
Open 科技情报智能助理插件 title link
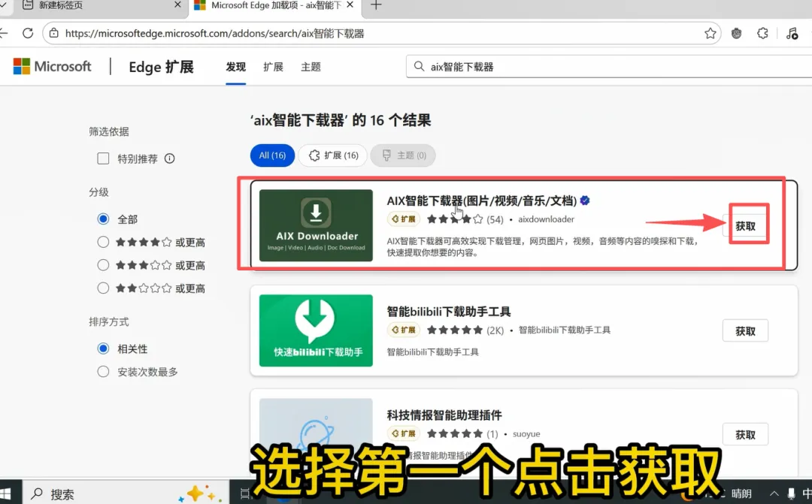[444, 415]
